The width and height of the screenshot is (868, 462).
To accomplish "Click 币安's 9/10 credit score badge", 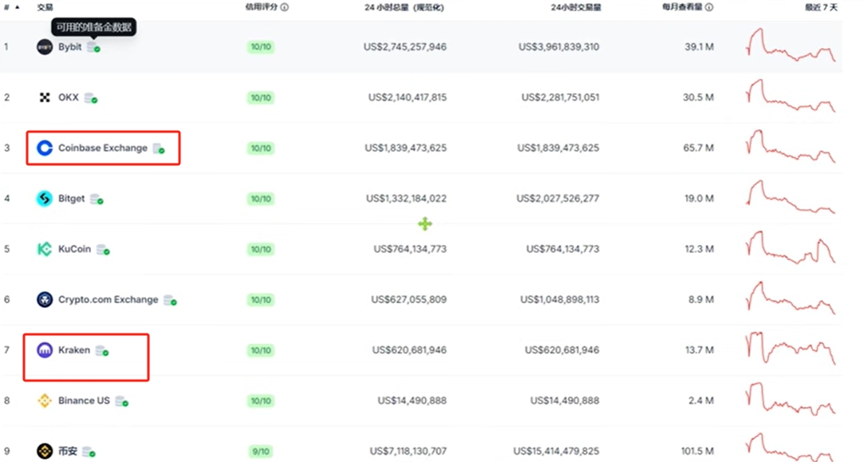I will 261,452.
